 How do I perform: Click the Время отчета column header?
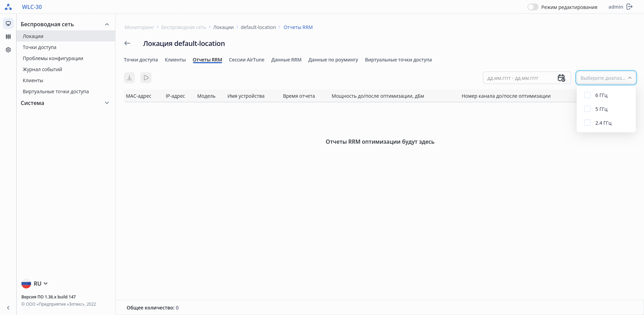pos(299,96)
